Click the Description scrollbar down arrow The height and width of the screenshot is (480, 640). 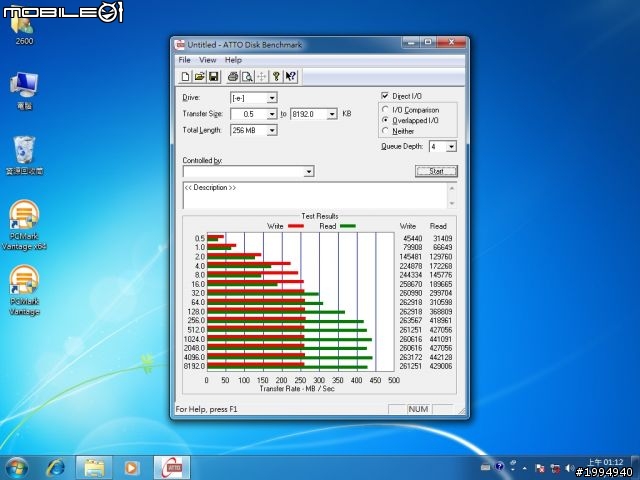pyautogui.click(x=452, y=203)
